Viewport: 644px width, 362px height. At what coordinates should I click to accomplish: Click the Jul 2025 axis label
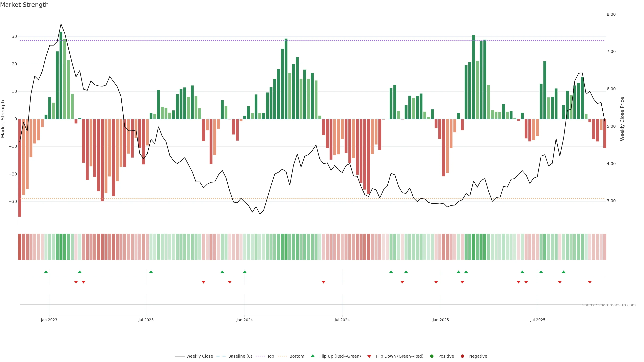[x=538, y=320]
